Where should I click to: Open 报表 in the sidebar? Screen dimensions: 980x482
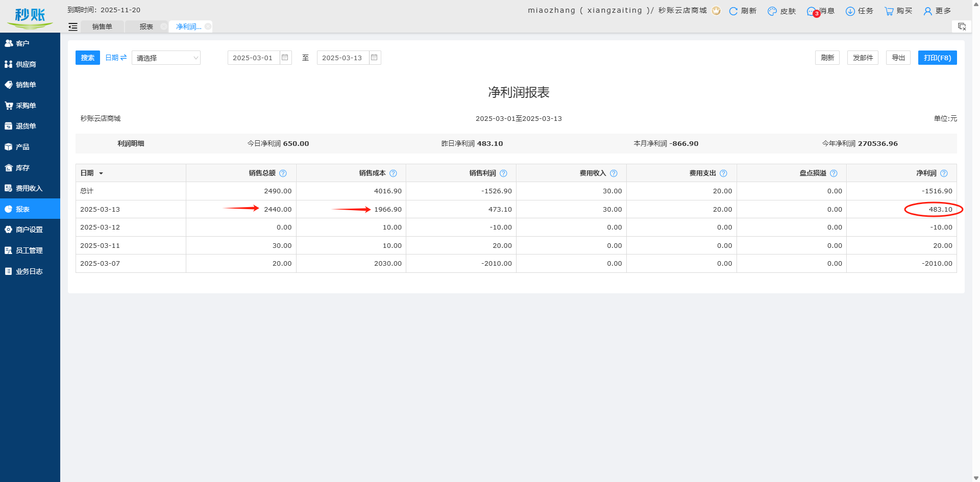tap(30, 209)
